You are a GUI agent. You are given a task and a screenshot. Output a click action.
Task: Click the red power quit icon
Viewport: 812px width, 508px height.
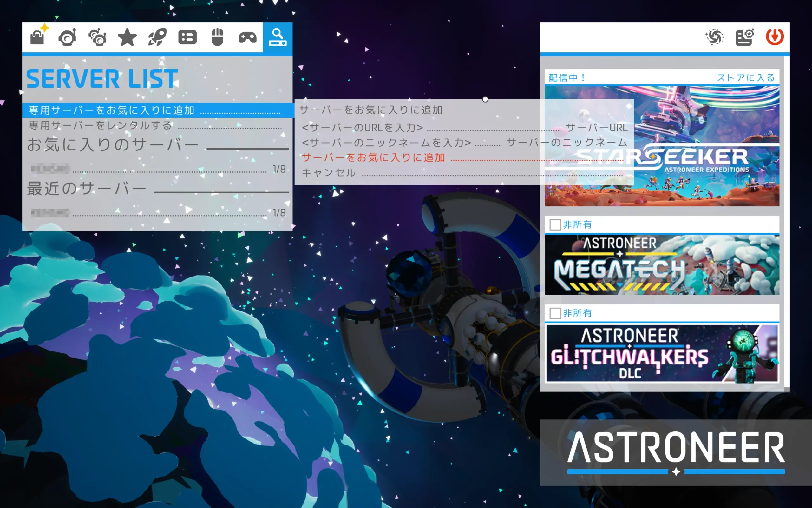(x=775, y=37)
